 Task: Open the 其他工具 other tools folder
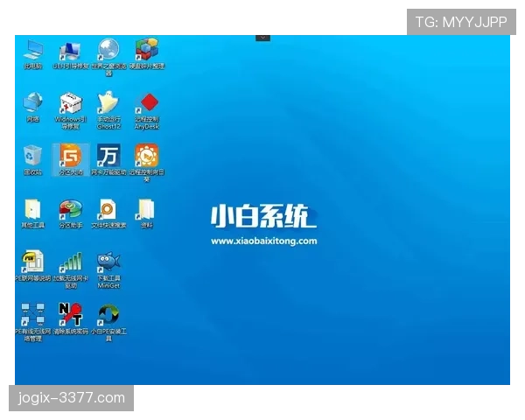click(x=33, y=213)
